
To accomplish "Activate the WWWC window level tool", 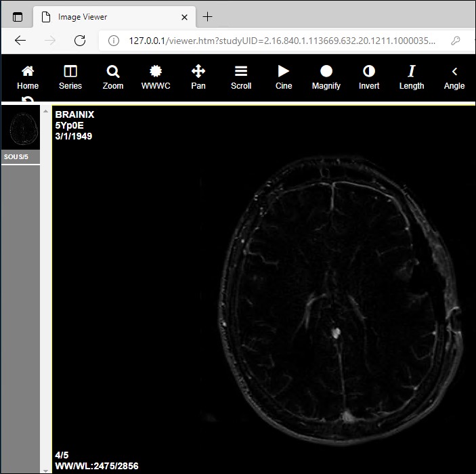I will pos(156,77).
